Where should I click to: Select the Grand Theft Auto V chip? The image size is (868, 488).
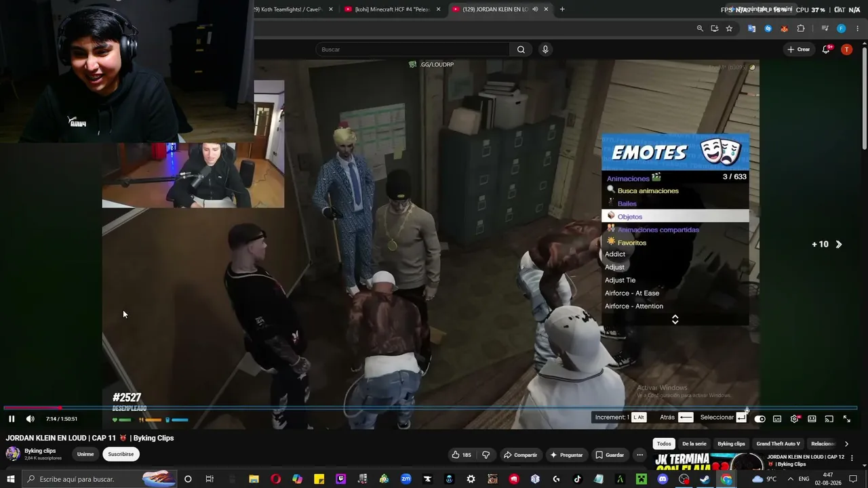pos(778,444)
